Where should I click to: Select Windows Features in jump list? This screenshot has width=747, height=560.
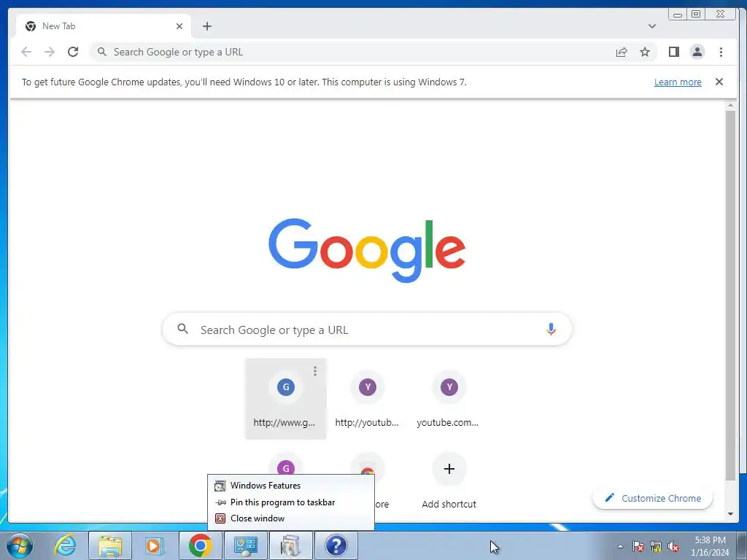tap(290, 486)
